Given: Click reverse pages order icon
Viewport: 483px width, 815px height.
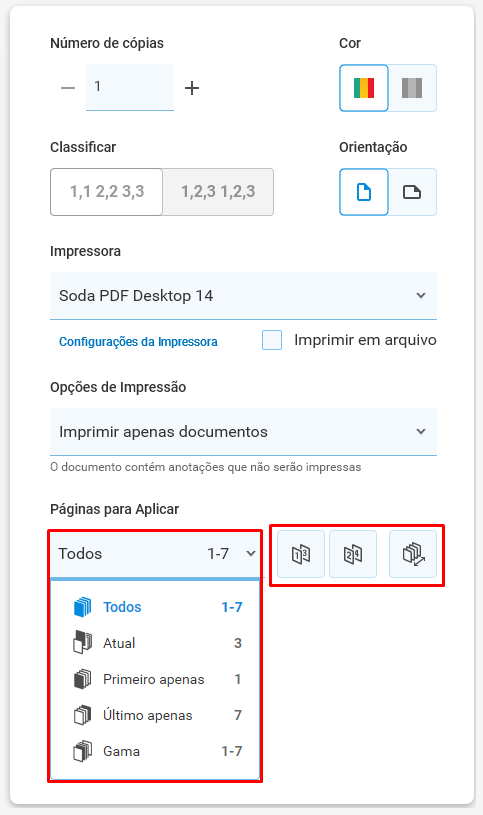Looking at the screenshot, I should (x=413, y=554).
